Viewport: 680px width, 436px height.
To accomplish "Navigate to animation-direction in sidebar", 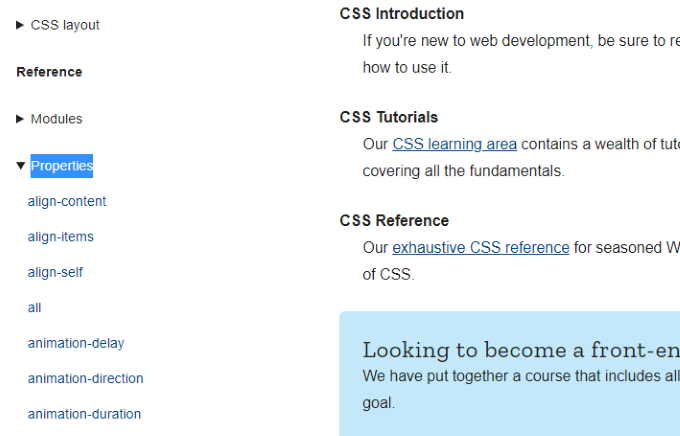I will click(85, 379).
